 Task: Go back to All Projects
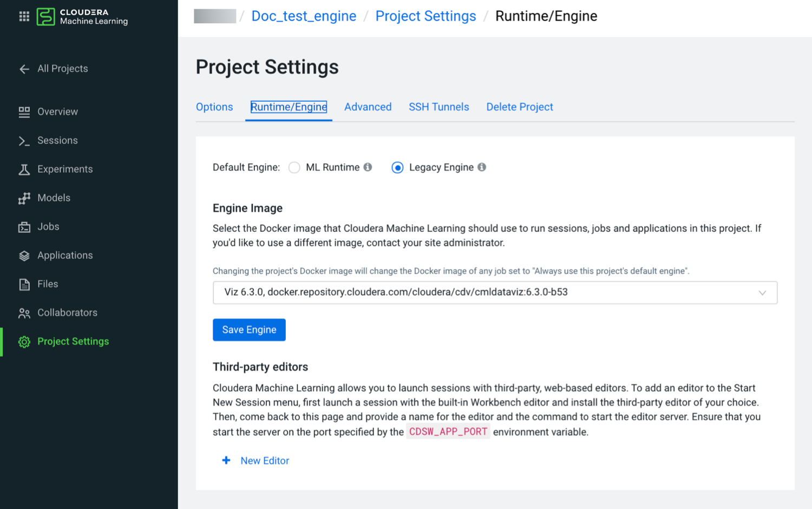pyautogui.click(x=62, y=69)
